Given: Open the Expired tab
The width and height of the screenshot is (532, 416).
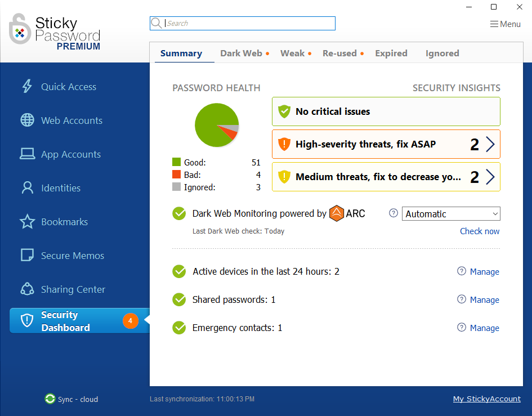Looking at the screenshot, I should pos(391,53).
